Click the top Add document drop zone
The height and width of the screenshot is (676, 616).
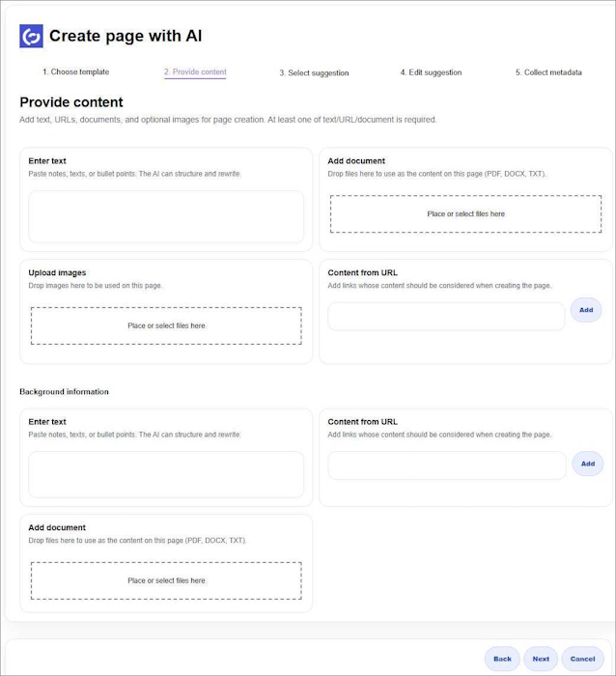465,213
